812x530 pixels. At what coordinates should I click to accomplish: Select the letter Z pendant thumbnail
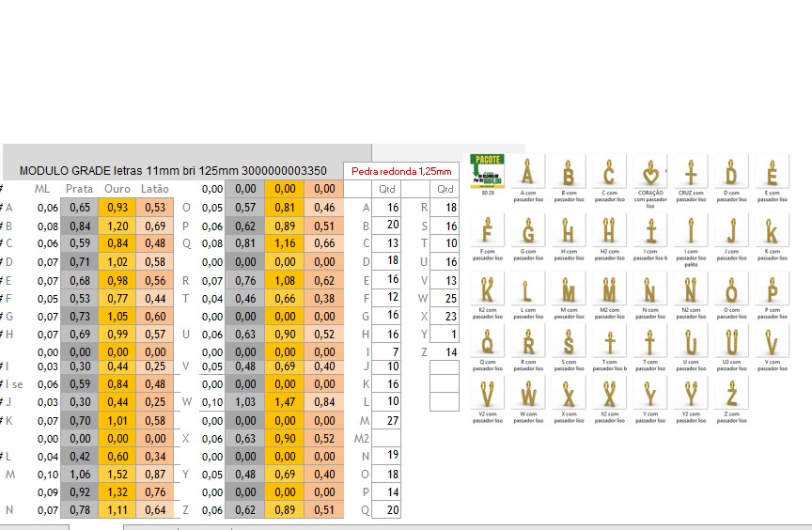(731, 393)
